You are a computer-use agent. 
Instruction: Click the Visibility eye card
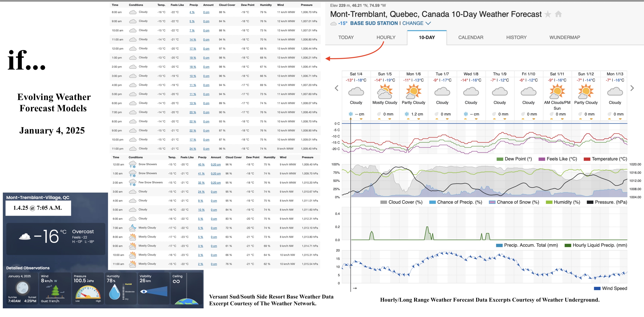[153, 289]
